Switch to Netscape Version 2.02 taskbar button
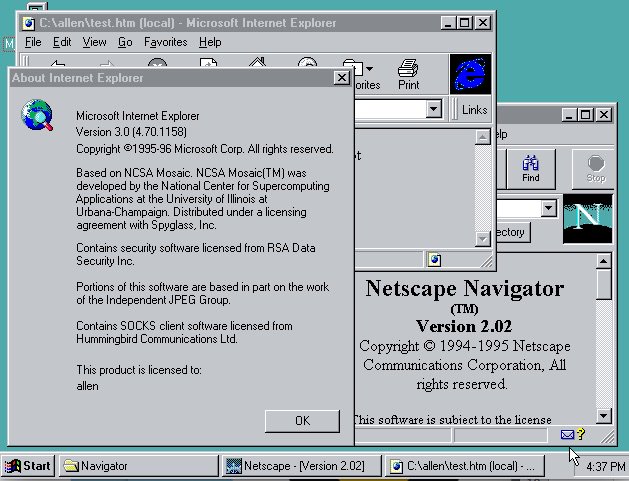Image resolution: width=629 pixels, height=481 pixels. (x=301, y=466)
